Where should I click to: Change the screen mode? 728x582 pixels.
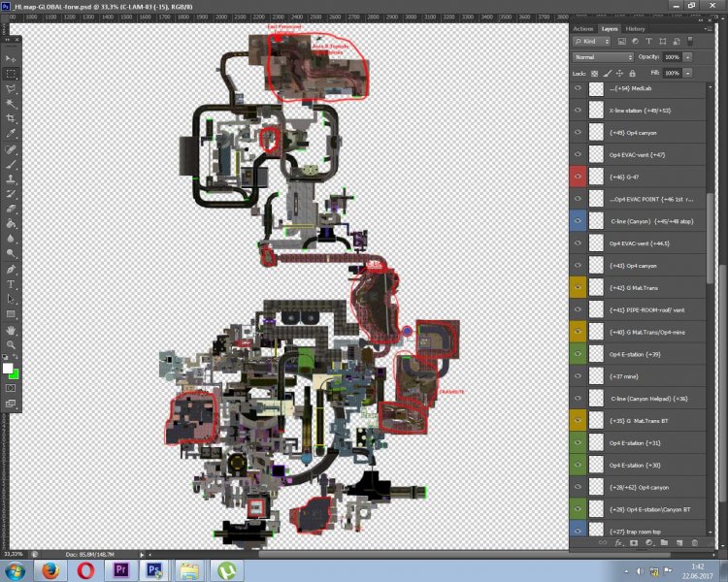[11, 404]
